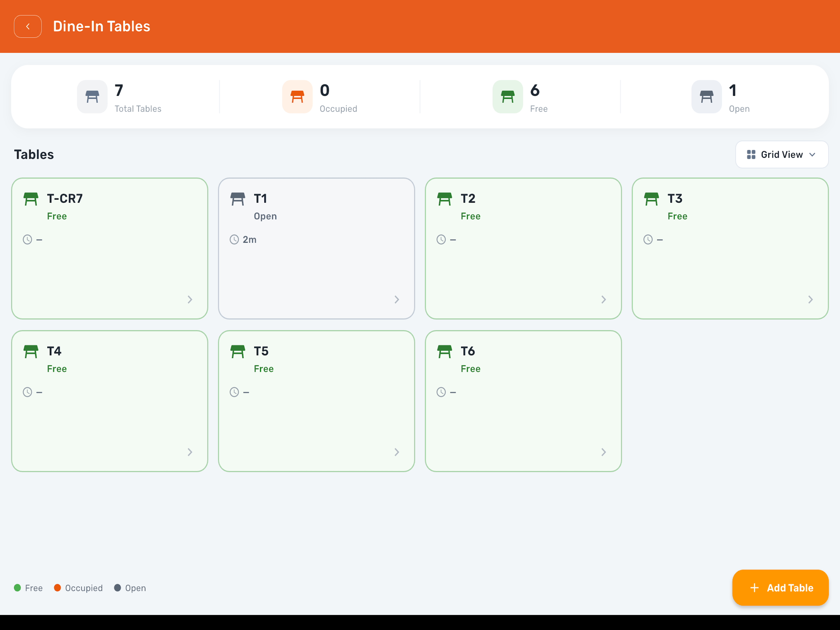Open T-CR7 via its chevron arrow
Viewport: 840px width, 630px height.
(x=190, y=300)
